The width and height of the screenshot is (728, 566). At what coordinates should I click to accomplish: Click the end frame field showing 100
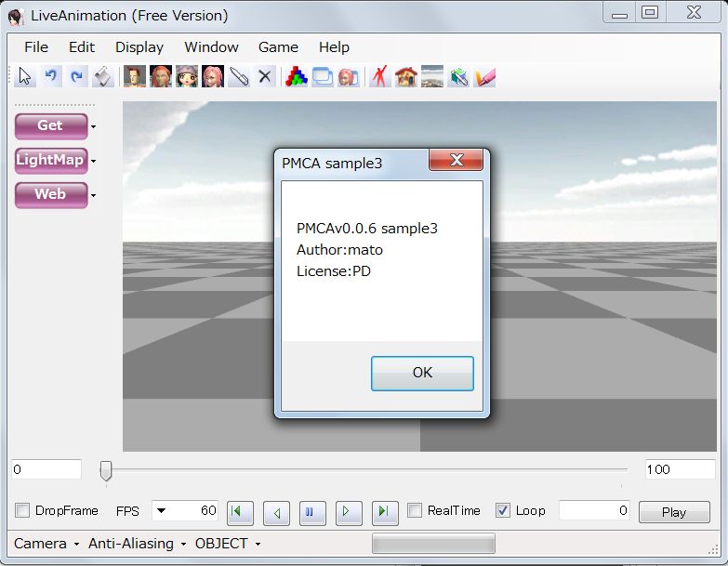point(680,469)
